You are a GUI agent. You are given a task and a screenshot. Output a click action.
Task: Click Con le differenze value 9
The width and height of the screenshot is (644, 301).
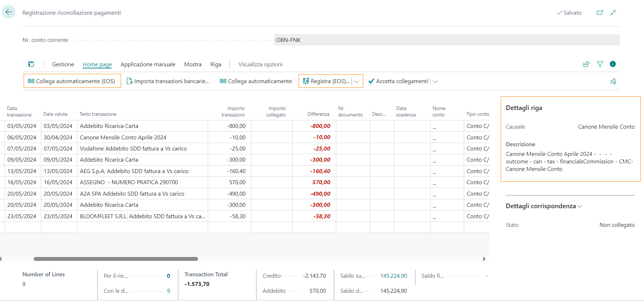168,291
